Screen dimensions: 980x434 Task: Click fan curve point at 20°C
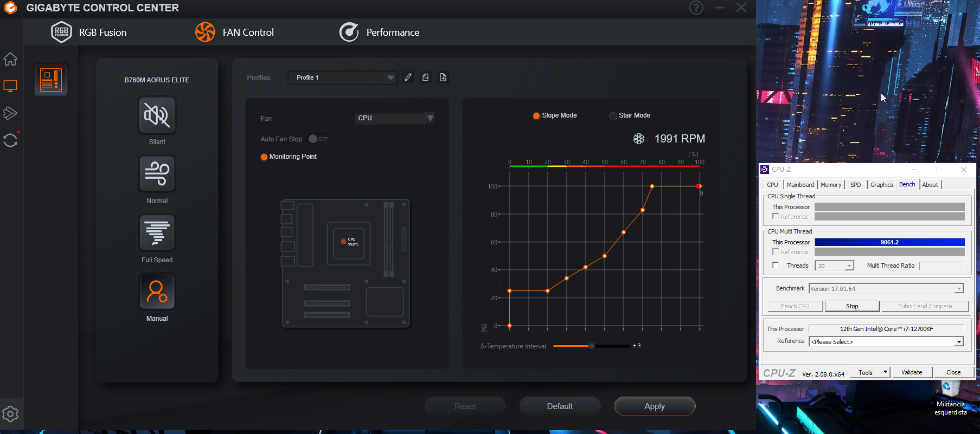pyautogui.click(x=548, y=291)
